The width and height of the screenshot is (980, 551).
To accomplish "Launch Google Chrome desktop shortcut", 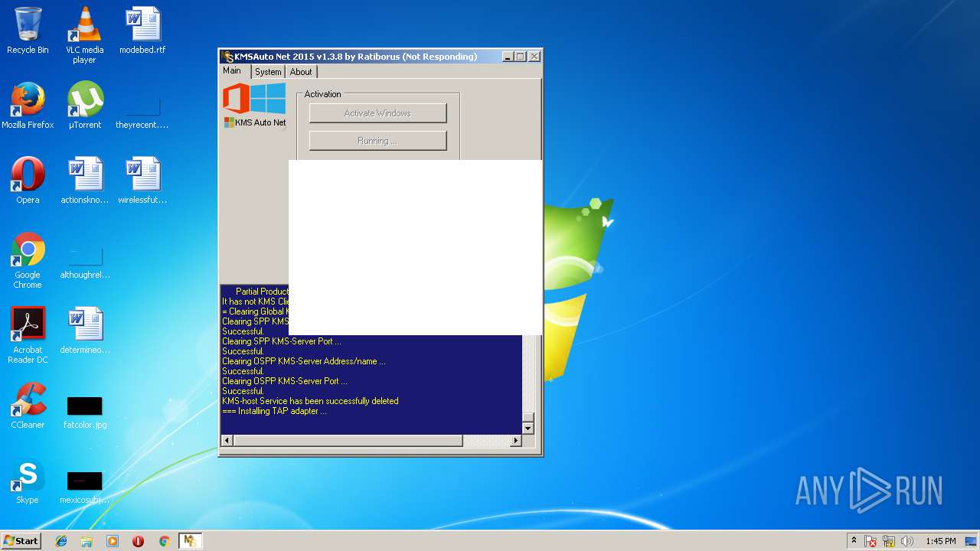I will click(x=28, y=261).
